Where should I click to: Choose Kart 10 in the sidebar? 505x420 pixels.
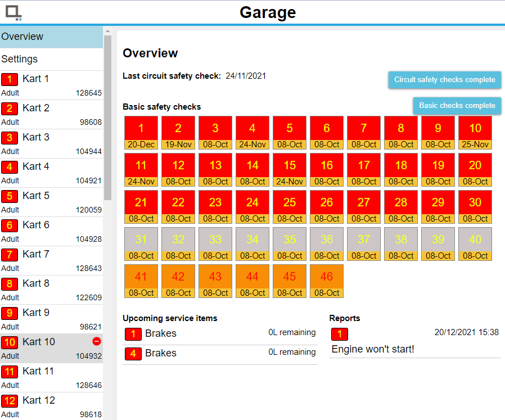(x=52, y=348)
